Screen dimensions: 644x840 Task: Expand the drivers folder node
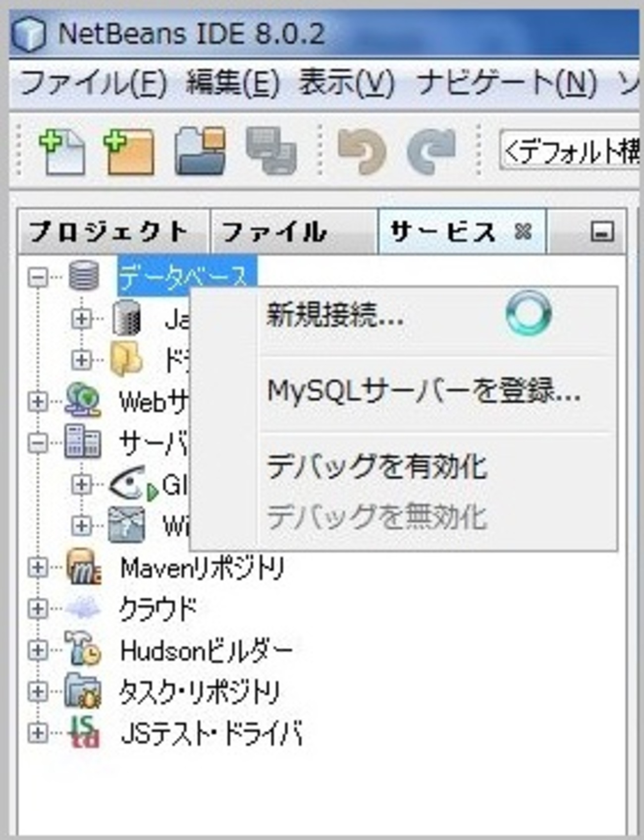pyautogui.click(x=82, y=360)
